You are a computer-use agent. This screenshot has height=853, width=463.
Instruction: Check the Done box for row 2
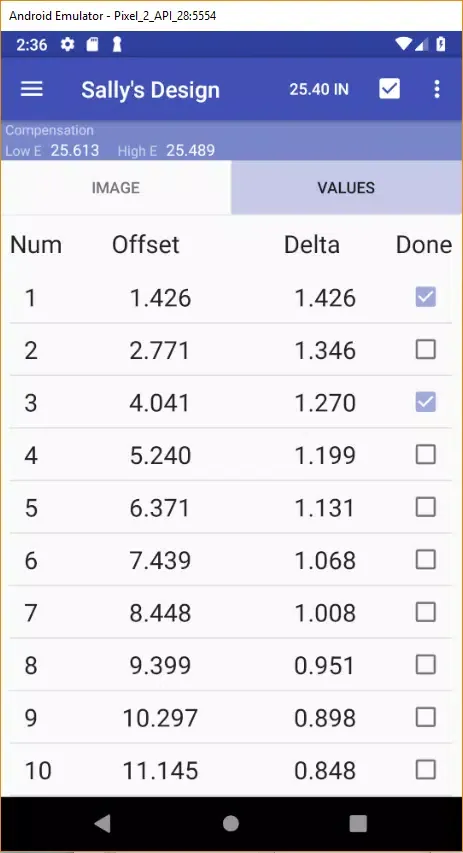(425, 350)
